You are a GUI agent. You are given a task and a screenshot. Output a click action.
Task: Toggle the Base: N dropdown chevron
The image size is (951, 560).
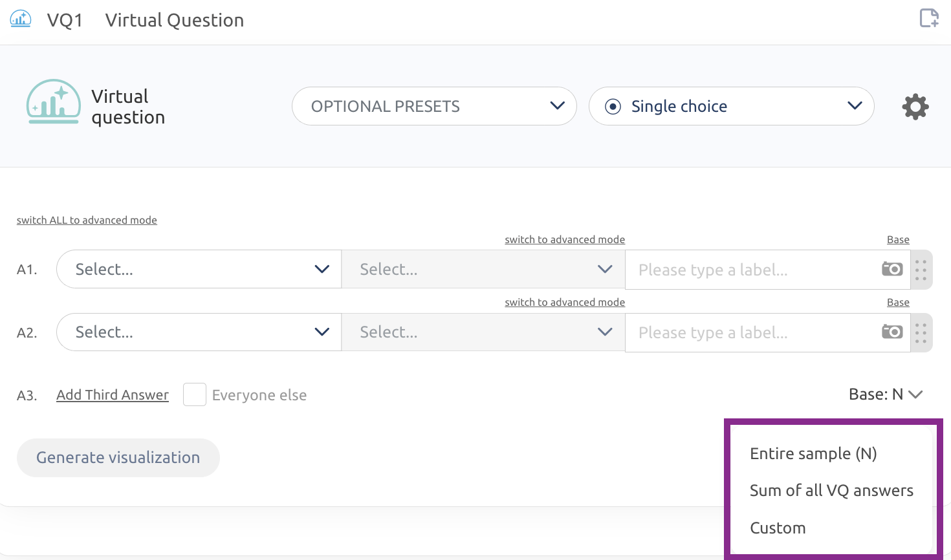[915, 394]
